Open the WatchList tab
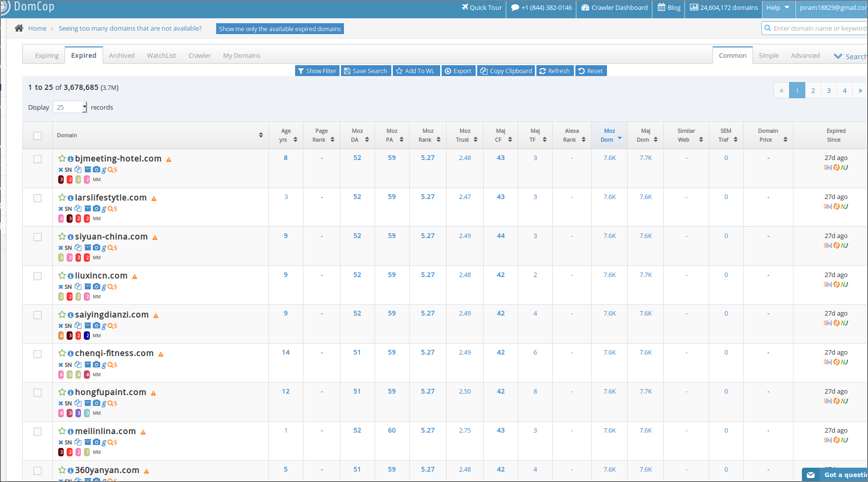The width and height of the screenshot is (868, 482). click(161, 55)
